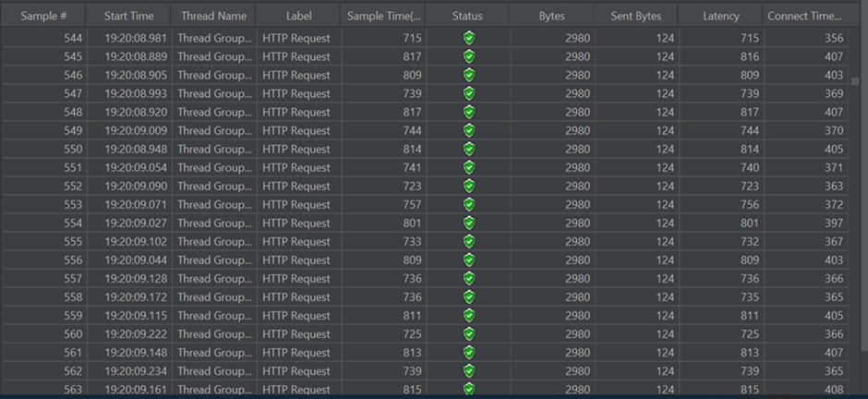The height and width of the screenshot is (399, 868).
Task: Click the success shield for sample 558
Action: (468, 296)
